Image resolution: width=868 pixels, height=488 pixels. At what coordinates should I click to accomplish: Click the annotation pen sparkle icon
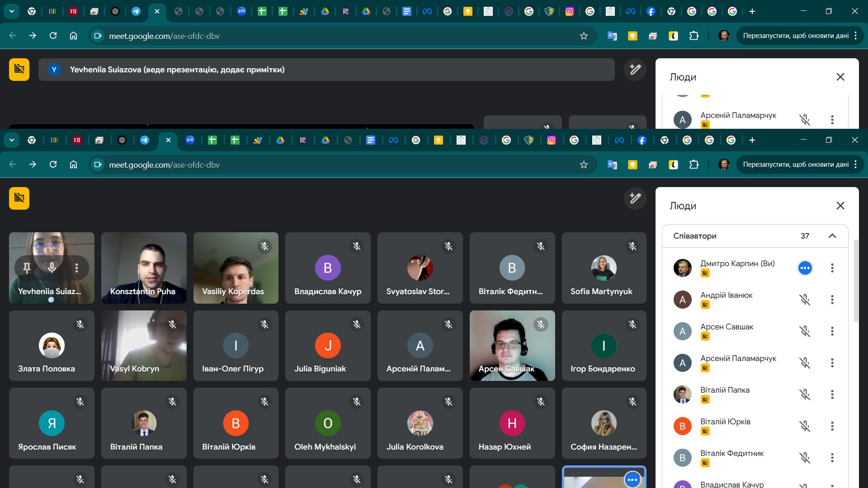[x=635, y=198]
